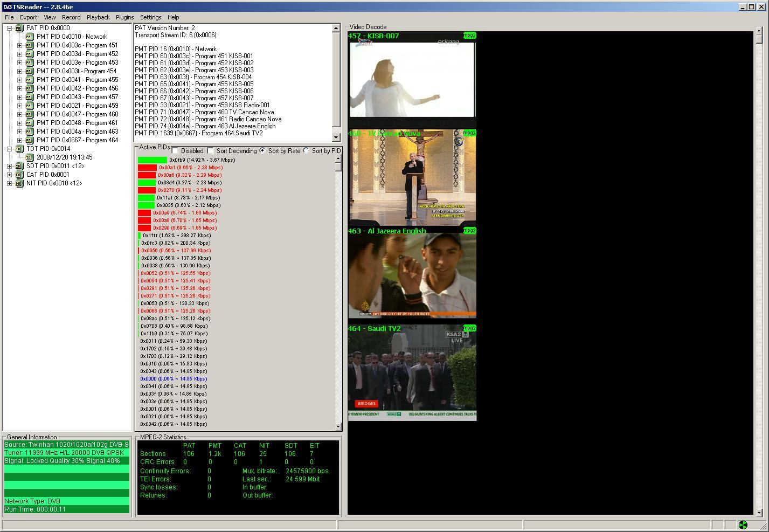Expand the Program 460 PMT node
The image size is (769, 532).
tap(19, 114)
